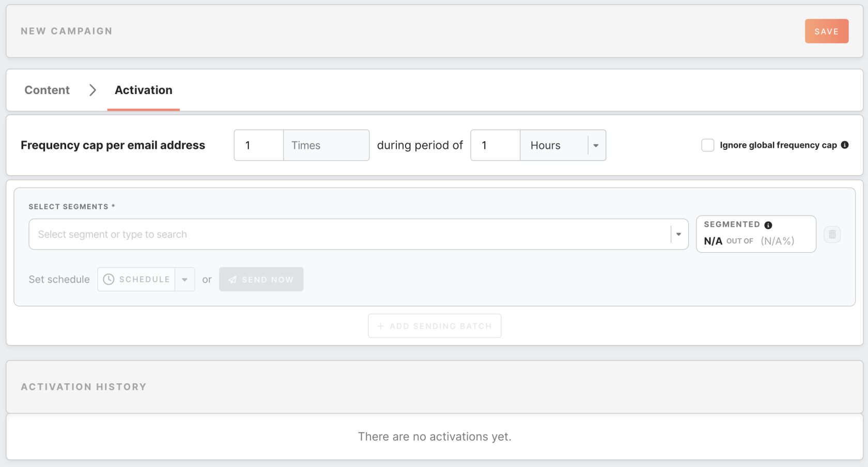Click the chevron between Content and Activation
The height and width of the screenshot is (467, 868).
tap(92, 90)
